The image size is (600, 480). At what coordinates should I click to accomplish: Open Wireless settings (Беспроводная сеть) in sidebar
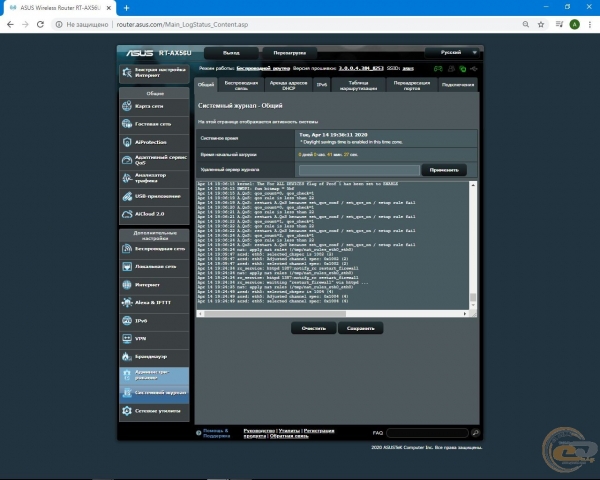pyautogui.click(x=154, y=249)
